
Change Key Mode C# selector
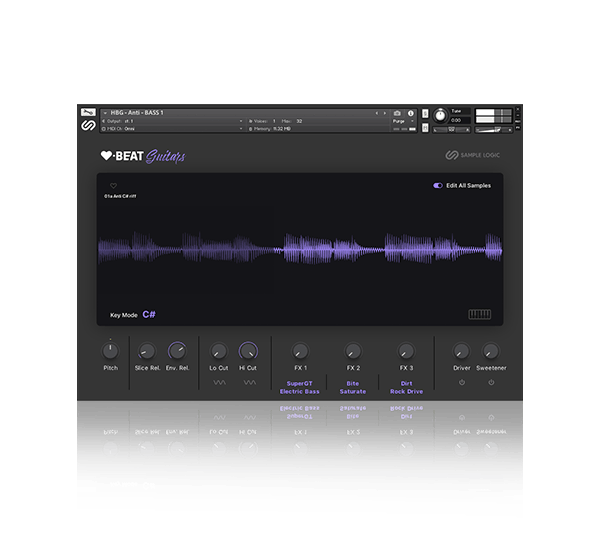point(149,315)
